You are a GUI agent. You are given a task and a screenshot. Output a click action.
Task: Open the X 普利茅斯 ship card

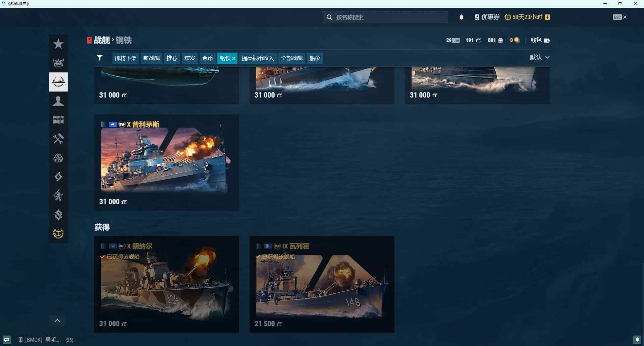coord(167,163)
